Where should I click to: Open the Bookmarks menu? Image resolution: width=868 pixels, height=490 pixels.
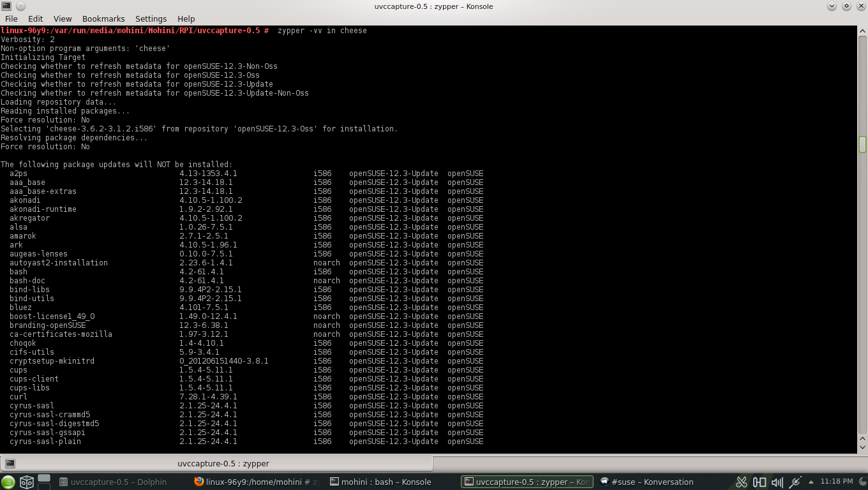103,19
